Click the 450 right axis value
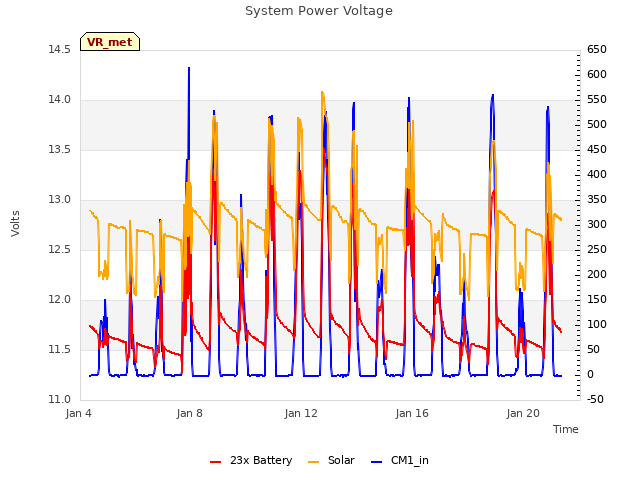Screen dimensions: 640x480 tap(597, 149)
